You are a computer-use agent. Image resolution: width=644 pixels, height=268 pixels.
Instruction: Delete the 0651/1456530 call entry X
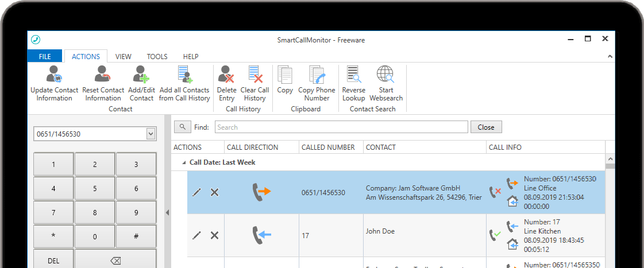click(214, 192)
